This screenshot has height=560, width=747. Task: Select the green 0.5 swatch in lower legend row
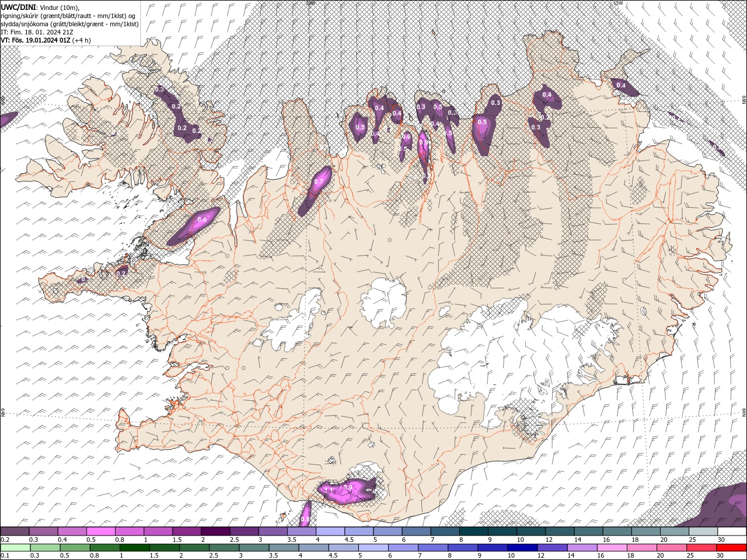click(75, 548)
